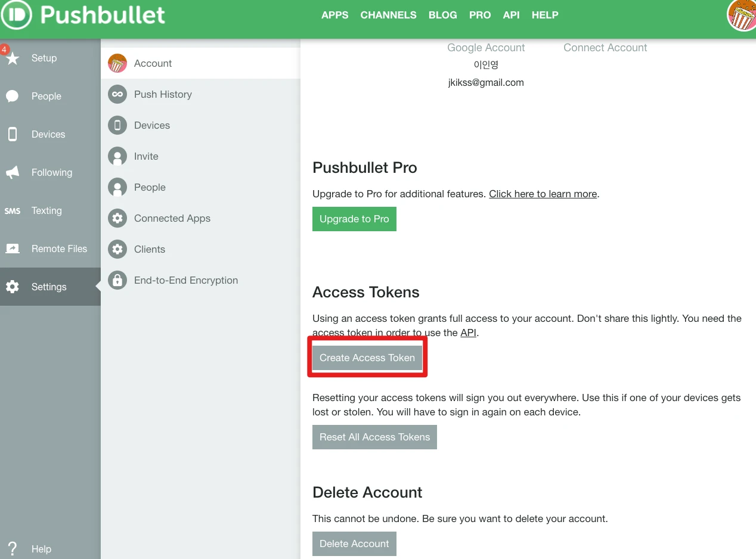Screen dimensions: 756x559
Task: Click the Devices phone icon in settings list
Action: 117,125
